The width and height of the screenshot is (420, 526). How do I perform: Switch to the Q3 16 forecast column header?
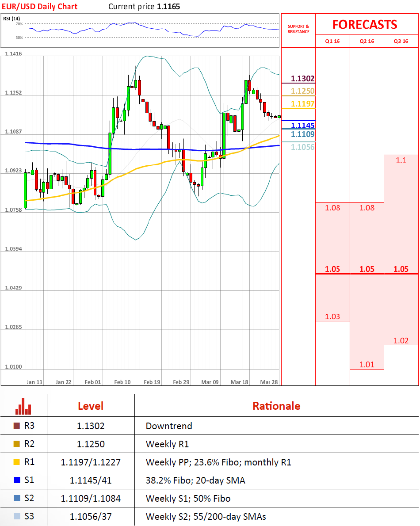401,41
